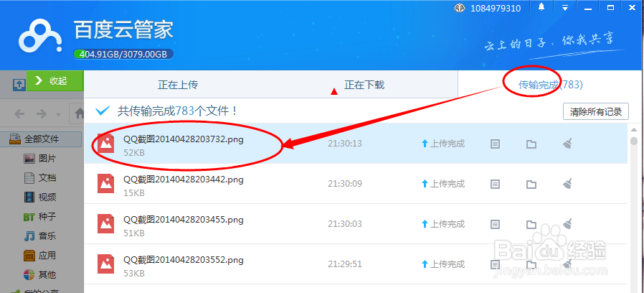Click the 共传输完成783个文件 summary text
The image size is (644, 293).
click(177, 111)
